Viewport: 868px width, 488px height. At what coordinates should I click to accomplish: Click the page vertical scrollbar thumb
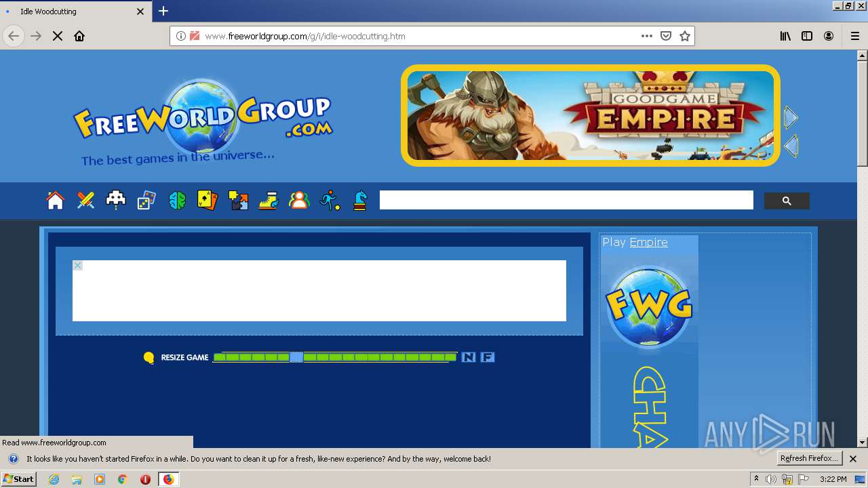863,113
